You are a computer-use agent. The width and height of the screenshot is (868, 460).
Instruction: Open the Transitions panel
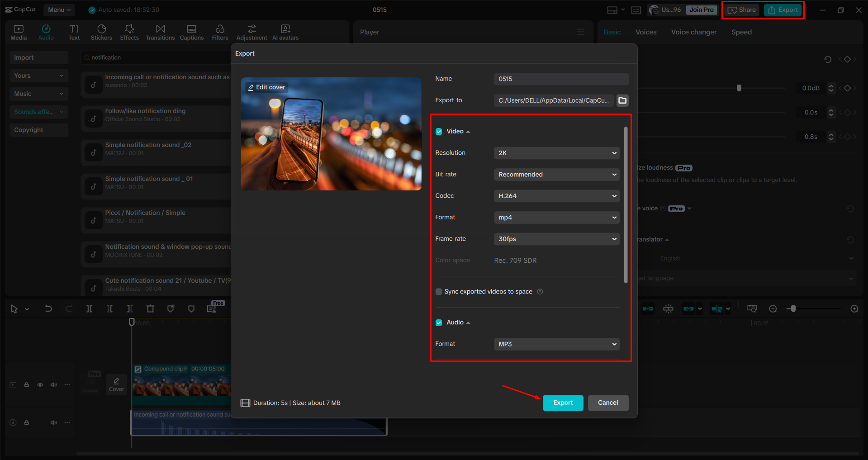coord(160,32)
